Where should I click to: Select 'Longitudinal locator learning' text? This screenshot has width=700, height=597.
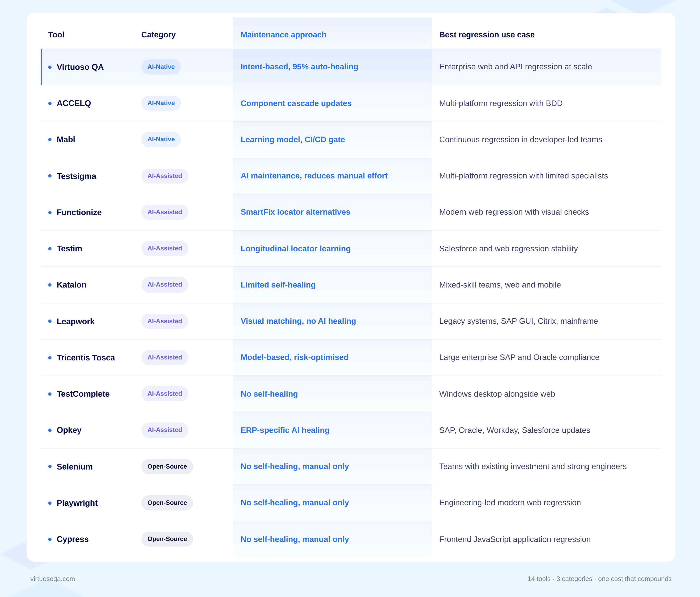coord(296,249)
